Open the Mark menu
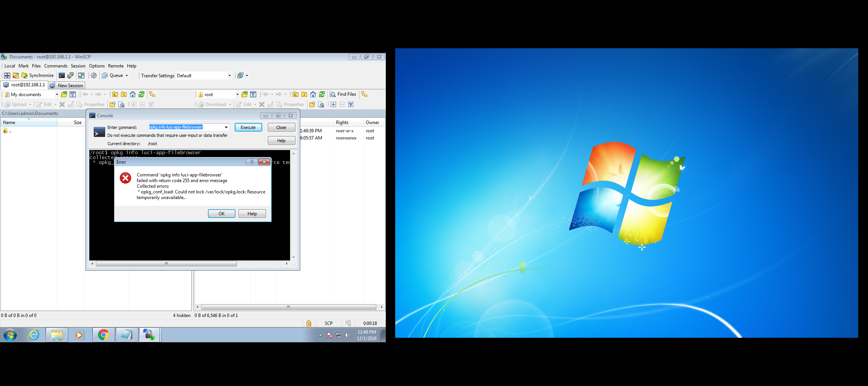 (23, 66)
